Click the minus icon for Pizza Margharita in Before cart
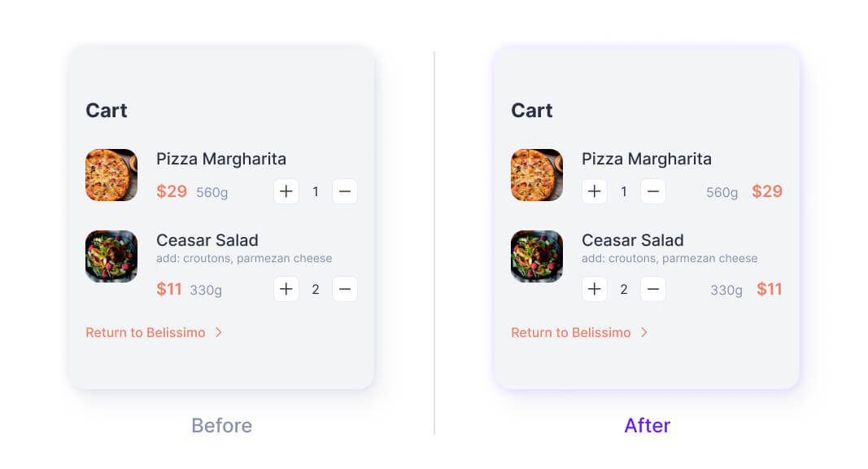This screenshot has width=868, height=469. (x=344, y=191)
